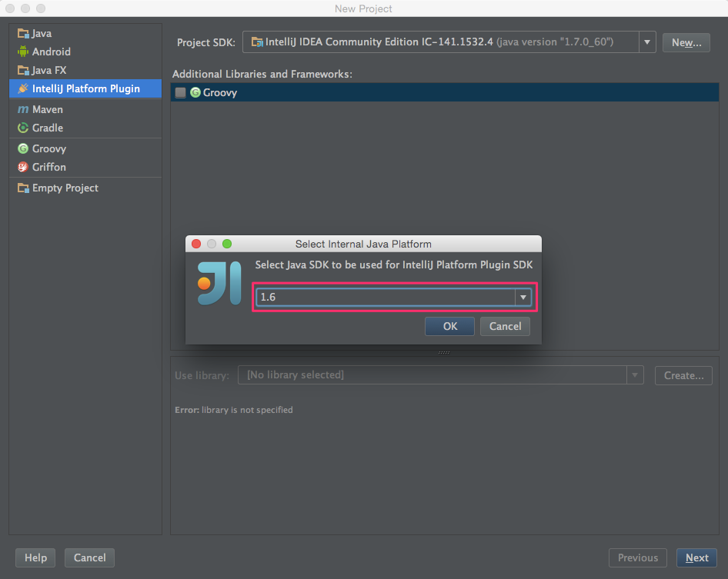
Task: Close the Select Internal Java Platform dialog
Action: tap(196, 244)
